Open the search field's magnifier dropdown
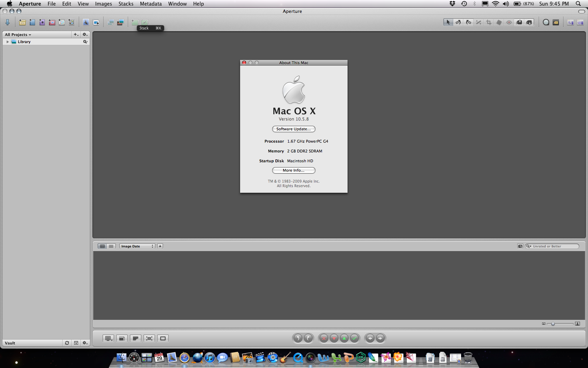 [x=528, y=246]
